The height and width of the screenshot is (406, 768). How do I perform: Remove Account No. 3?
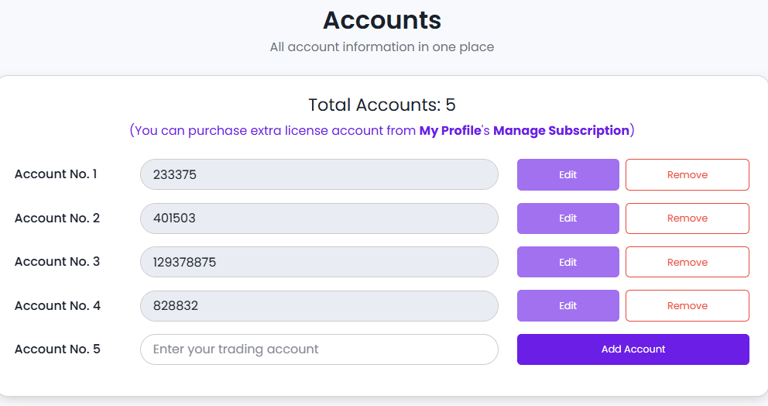(x=687, y=262)
